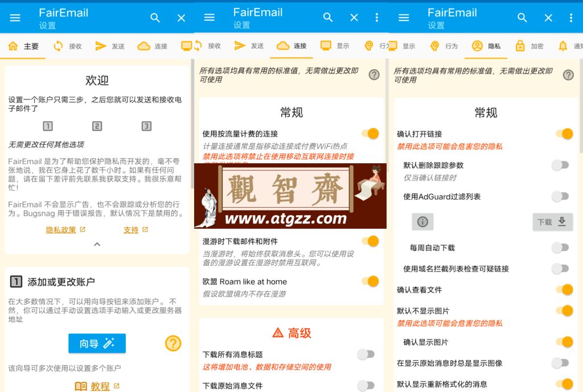Click the 行为 lightbulb icon in middle panel
The width and height of the screenshot is (583, 392).
tap(369, 46)
